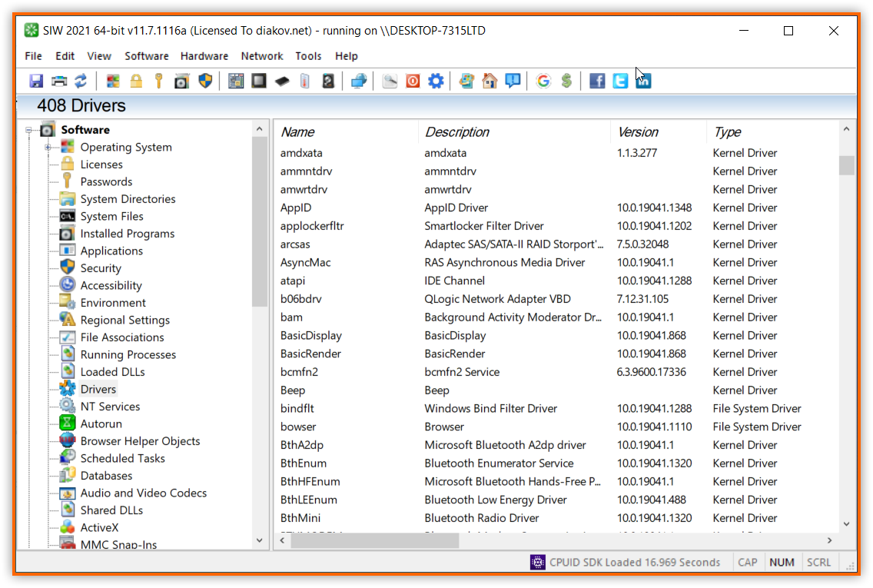This screenshot has width=873, height=588.
Task: Open the Help menu
Action: pos(347,56)
